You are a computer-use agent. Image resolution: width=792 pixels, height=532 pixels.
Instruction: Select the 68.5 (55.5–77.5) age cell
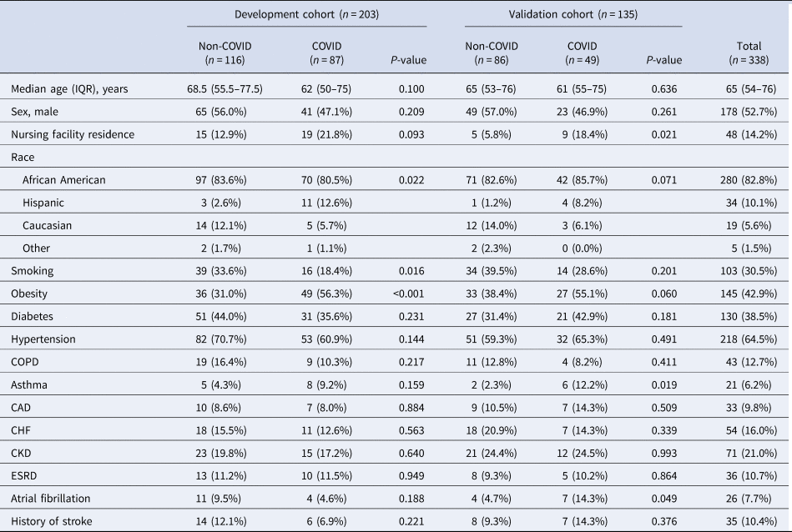tap(227, 89)
